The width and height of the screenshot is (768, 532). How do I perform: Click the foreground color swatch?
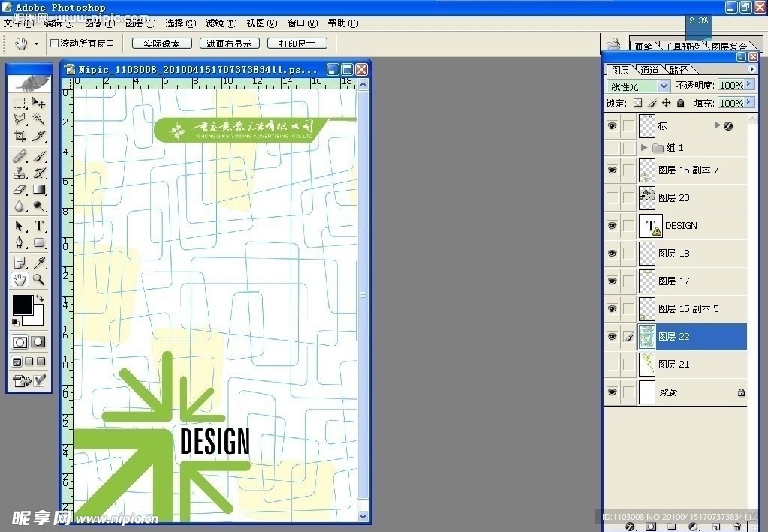tap(23, 305)
